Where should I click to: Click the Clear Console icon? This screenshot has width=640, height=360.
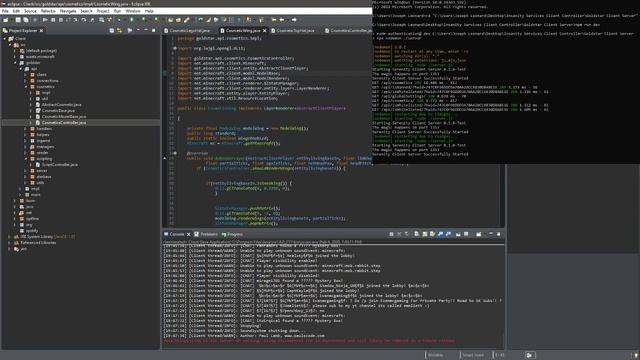coord(416,234)
